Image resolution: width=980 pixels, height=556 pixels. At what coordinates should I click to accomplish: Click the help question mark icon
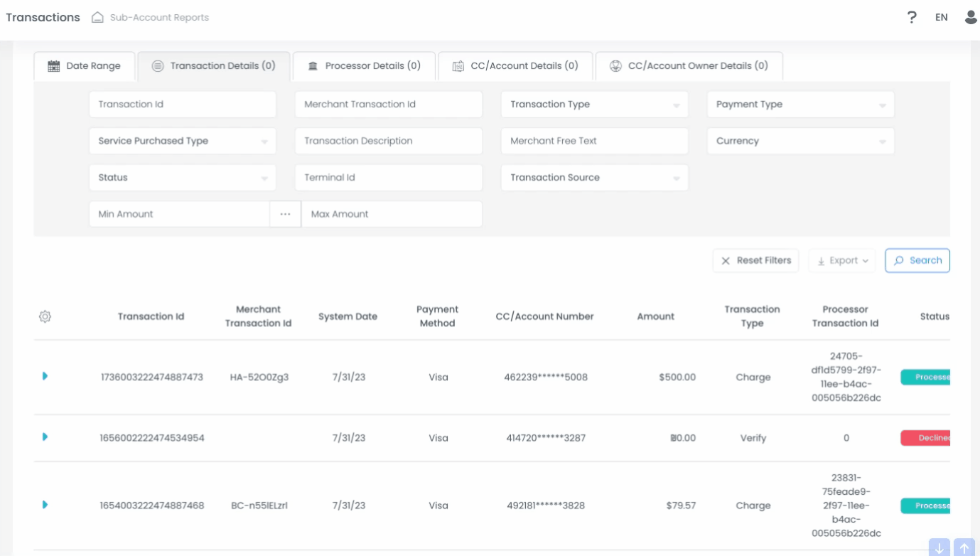coord(912,17)
